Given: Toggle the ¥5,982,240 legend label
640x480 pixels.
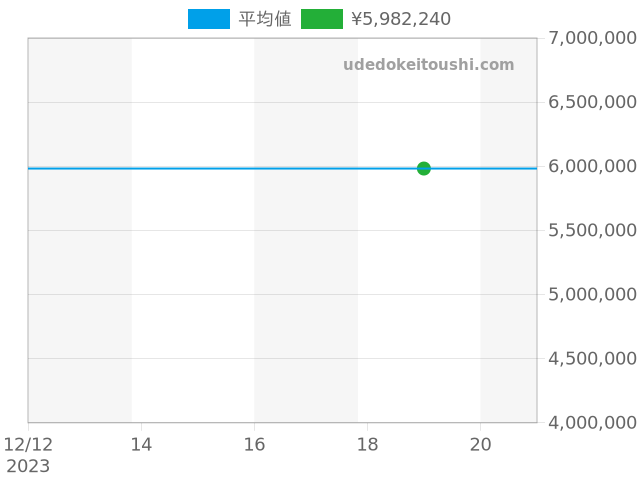Looking at the screenshot, I should [400, 19].
